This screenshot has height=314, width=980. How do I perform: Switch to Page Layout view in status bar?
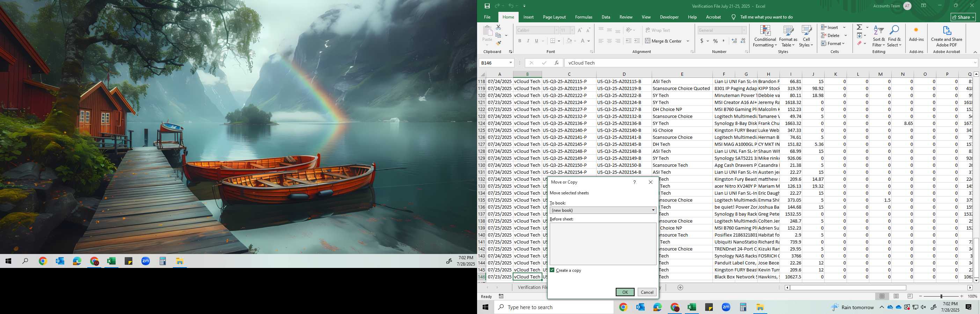click(896, 296)
